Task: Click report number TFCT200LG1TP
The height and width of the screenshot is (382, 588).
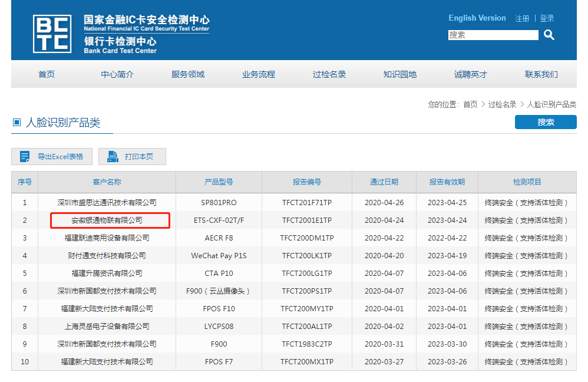Action: pyautogui.click(x=307, y=273)
